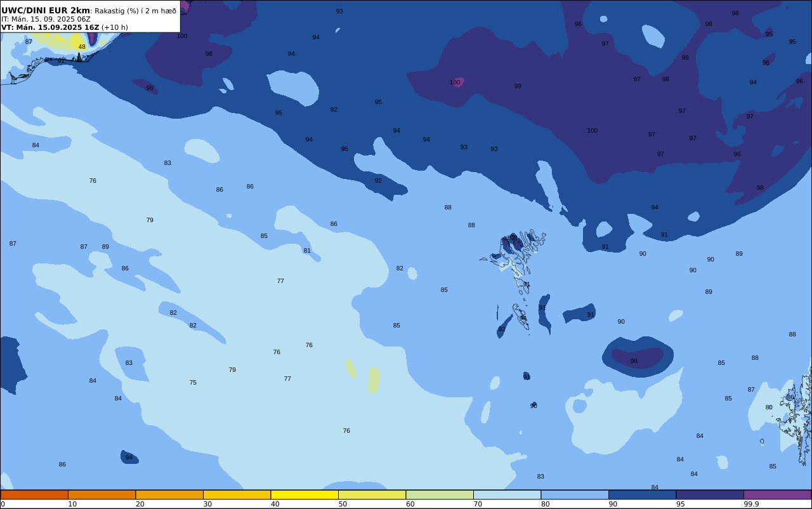
Task: Click the "UWC/DINI EUR 2km" title text
Action: pos(46,11)
